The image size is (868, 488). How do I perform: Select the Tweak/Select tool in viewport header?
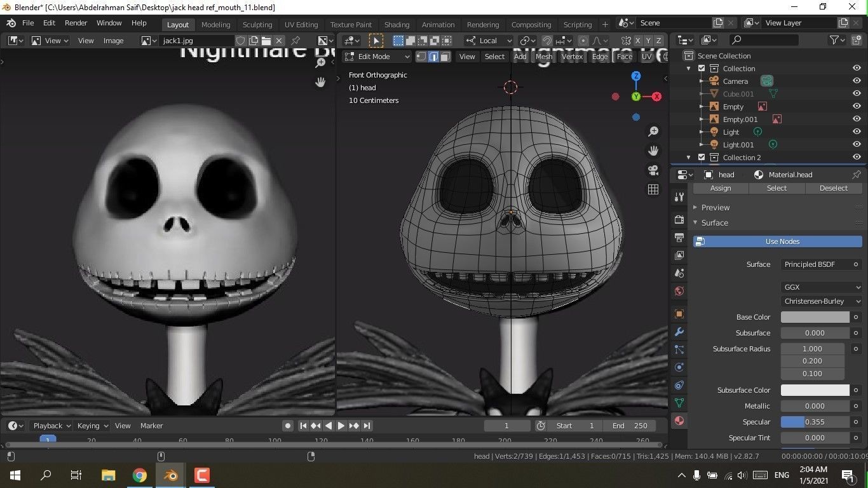click(x=376, y=41)
